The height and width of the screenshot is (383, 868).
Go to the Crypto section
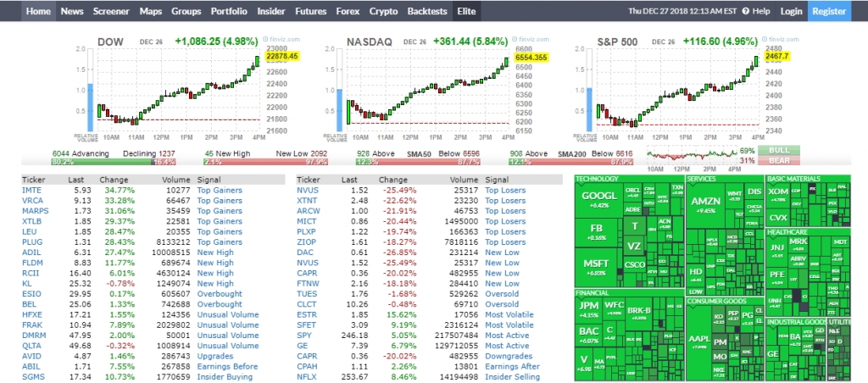pos(383,12)
